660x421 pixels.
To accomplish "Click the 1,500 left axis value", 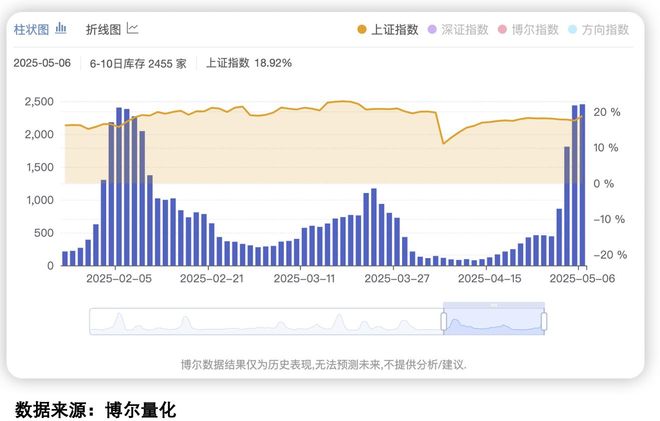I will 40,167.
